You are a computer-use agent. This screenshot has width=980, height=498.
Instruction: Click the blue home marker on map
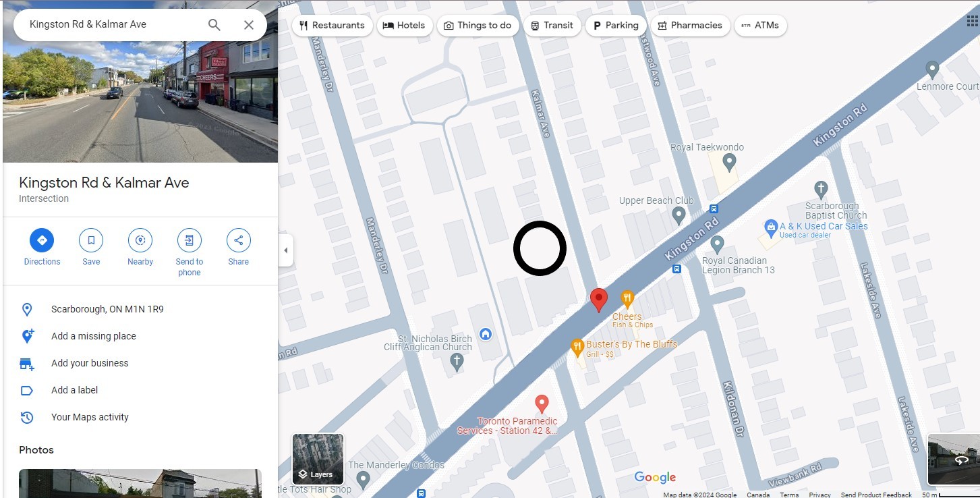coord(485,334)
